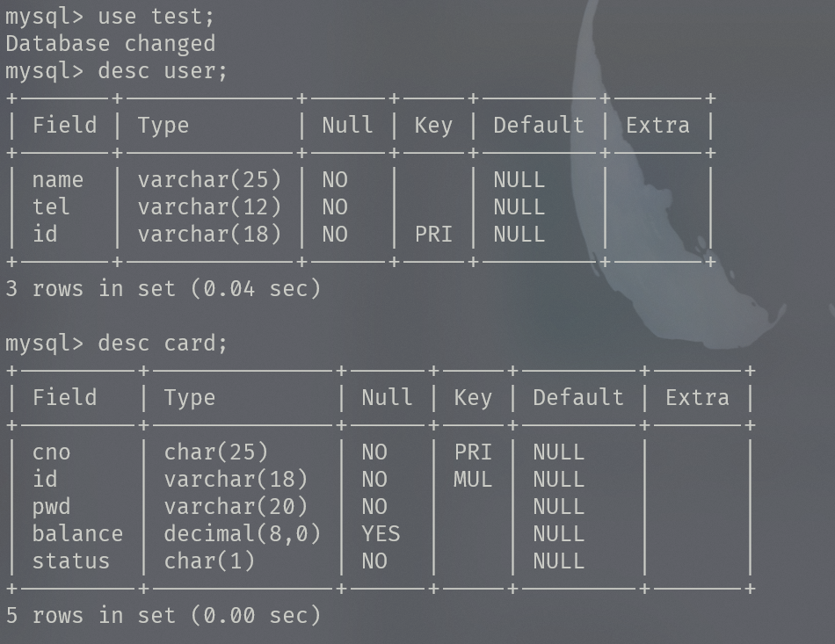Click the MUL key value
The height and width of the screenshot is (644, 835).
point(473,479)
